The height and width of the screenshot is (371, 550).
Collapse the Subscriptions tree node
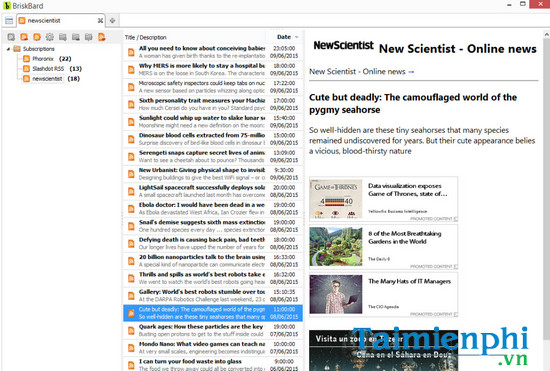point(8,49)
